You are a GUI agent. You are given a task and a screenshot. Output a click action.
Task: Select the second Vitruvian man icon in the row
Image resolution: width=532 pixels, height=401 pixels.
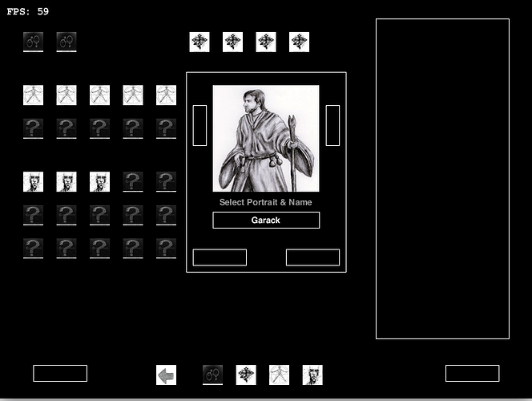pos(66,95)
